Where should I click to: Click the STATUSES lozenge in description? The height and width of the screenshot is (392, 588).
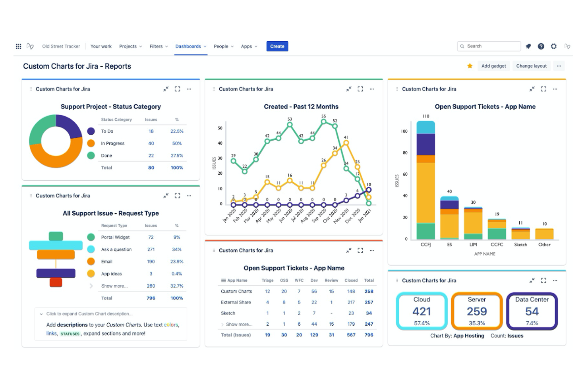coord(70,334)
